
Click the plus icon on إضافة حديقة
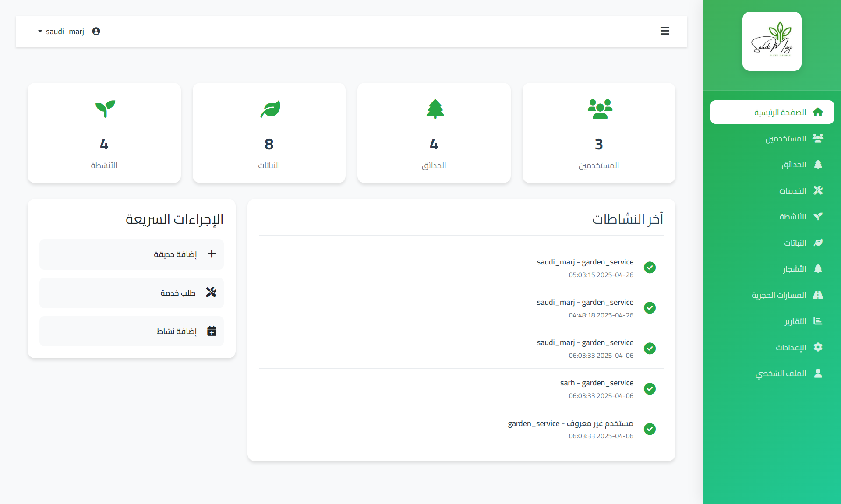point(212,254)
